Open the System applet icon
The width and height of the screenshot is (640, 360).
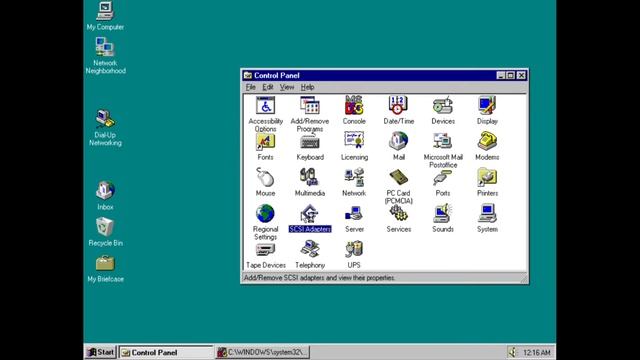coord(487,213)
